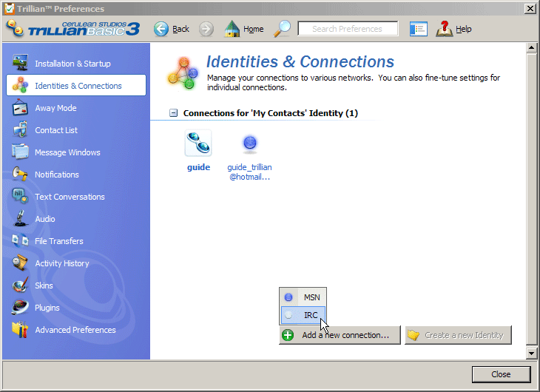
Task: Collapse the 'My Contacts' Identity connections section
Action: coord(174,112)
